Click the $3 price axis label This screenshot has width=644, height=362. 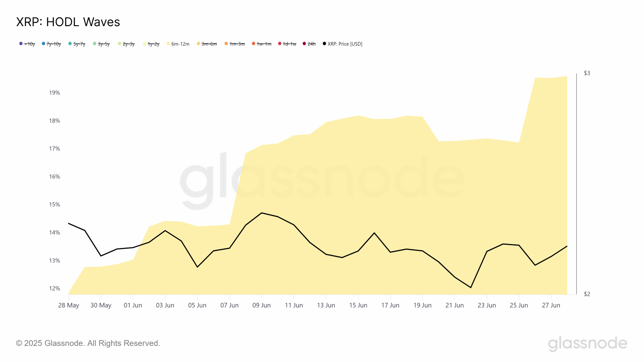tap(587, 73)
